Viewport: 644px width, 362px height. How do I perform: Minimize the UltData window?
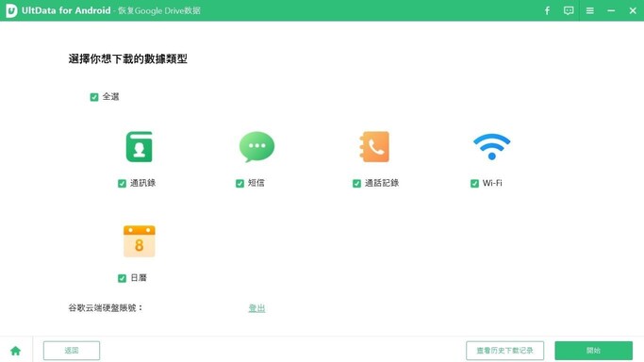(x=611, y=10)
